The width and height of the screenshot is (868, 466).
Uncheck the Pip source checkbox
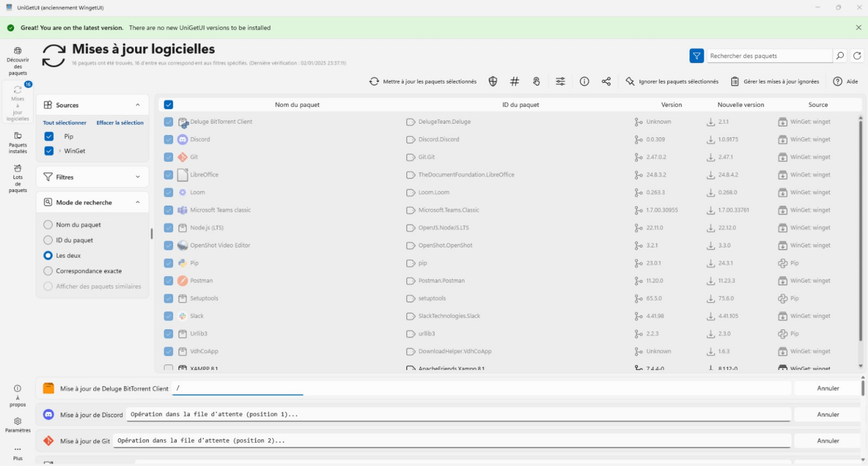coord(49,136)
